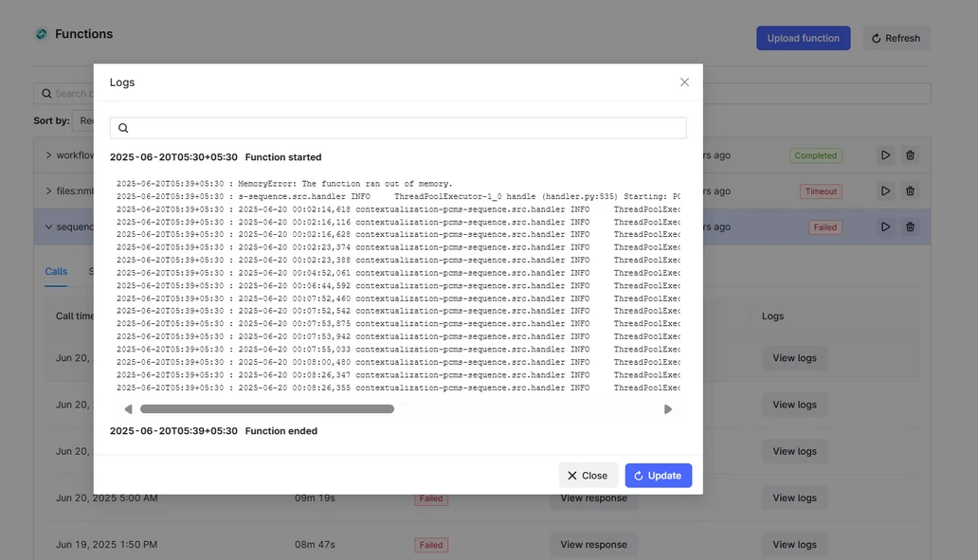Run the Completed workflow function play icon
This screenshot has width=978, height=560.
(x=885, y=155)
